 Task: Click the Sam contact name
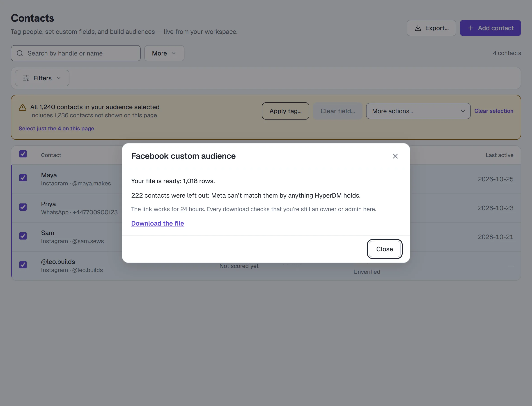pyautogui.click(x=48, y=233)
